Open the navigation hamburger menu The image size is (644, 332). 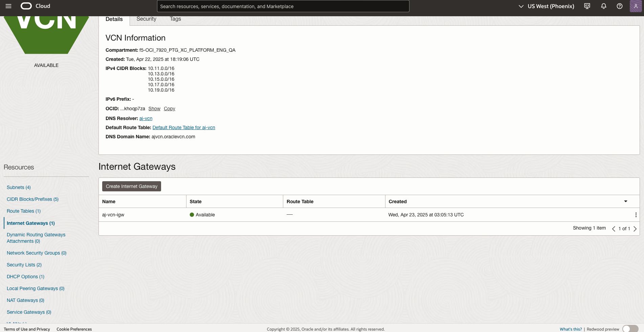8,6
